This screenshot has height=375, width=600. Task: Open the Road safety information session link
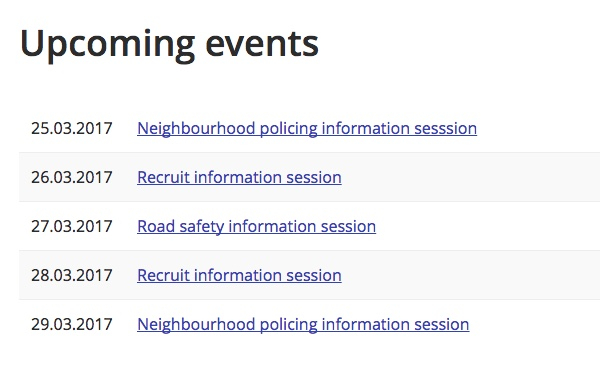(256, 227)
